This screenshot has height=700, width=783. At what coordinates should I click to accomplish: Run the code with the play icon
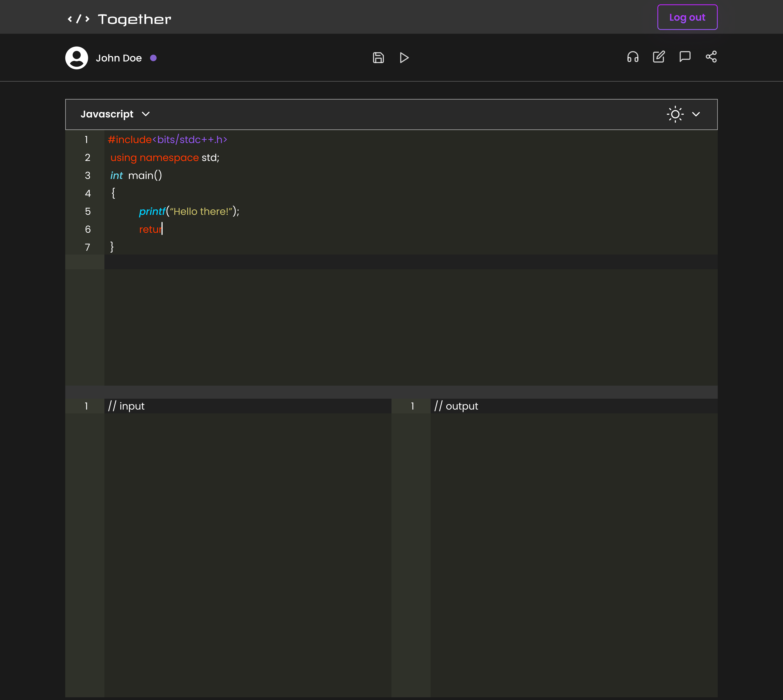tap(404, 58)
